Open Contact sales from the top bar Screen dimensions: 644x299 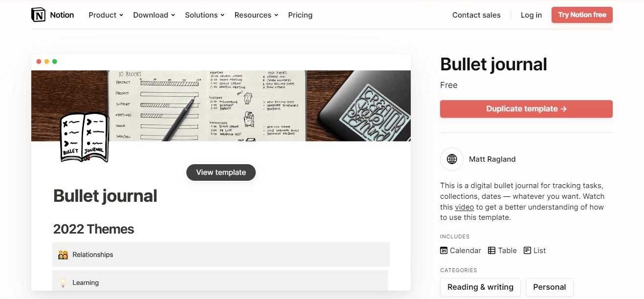coord(476,15)
